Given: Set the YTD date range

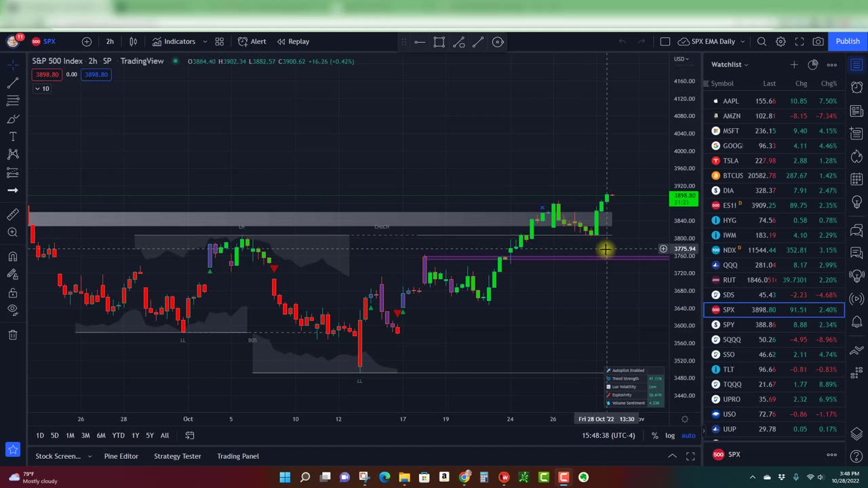Looking at the screenshot, I should pos(118,436).
